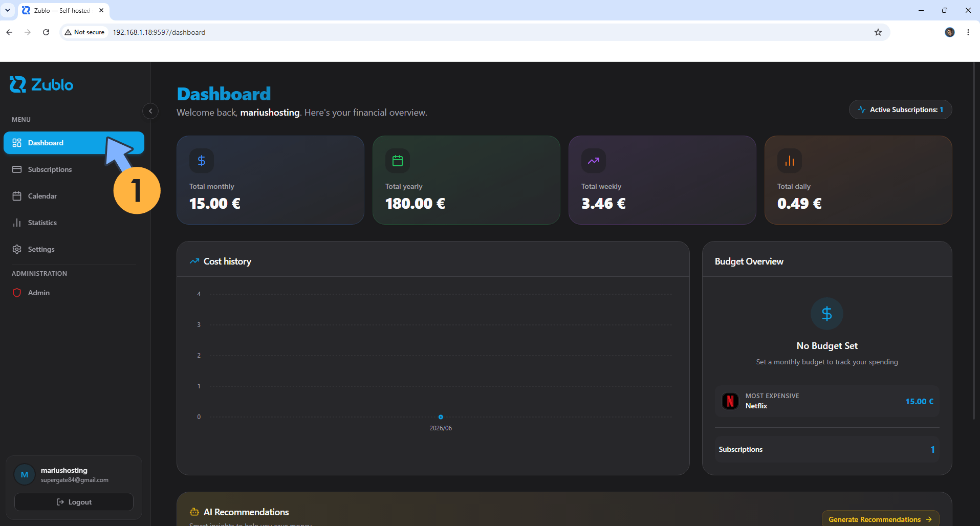Click the browser forward arrow

pyautogui.click(x=28, y=32)
